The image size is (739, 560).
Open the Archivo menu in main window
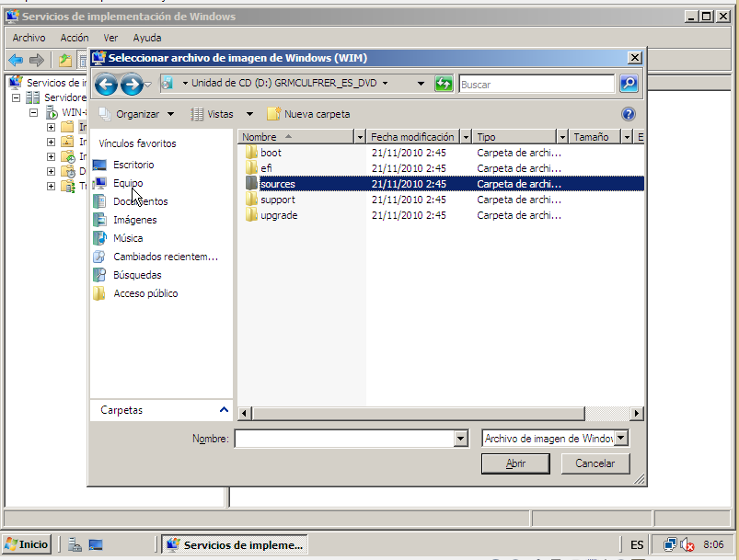coord(29,38)
